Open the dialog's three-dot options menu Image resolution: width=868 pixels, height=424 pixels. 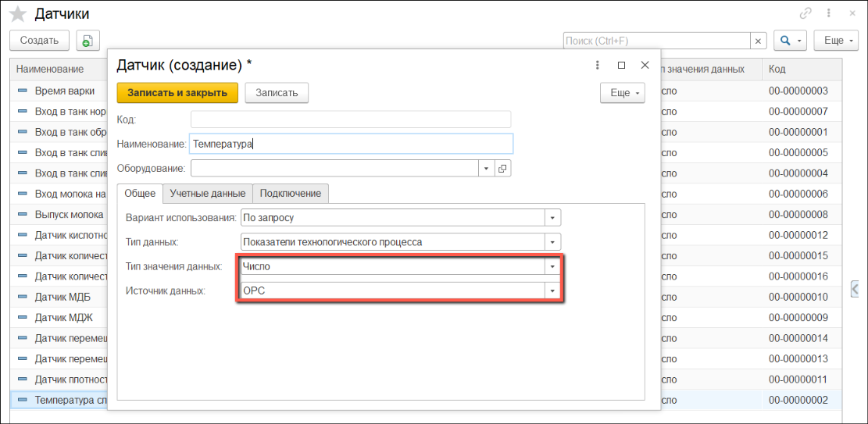(598, 66)
